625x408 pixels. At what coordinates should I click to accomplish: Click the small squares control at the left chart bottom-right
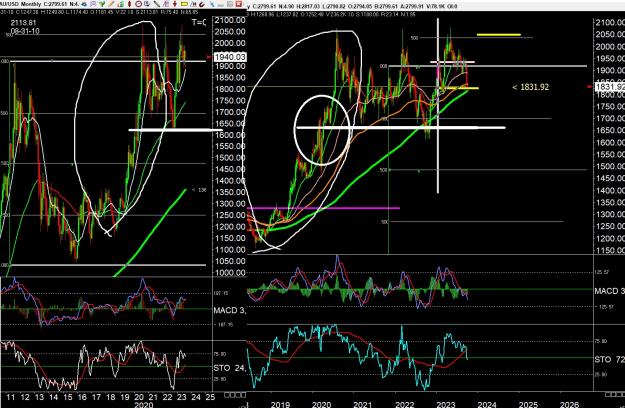[234, 395]
